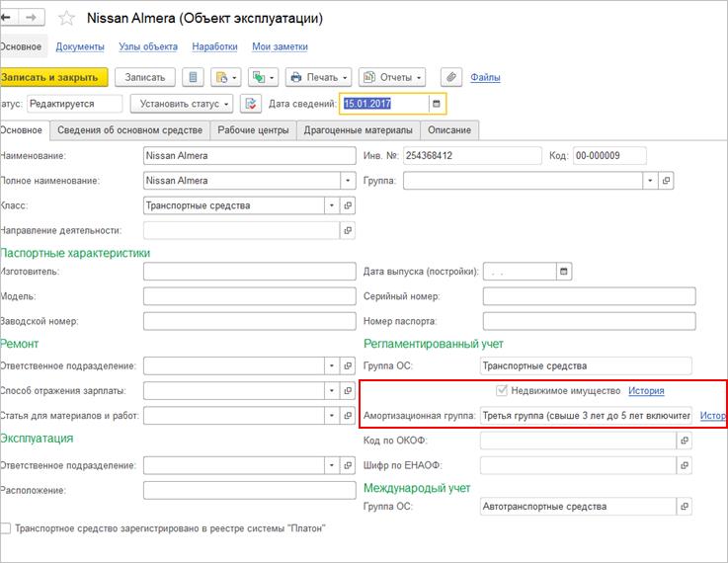Screen dimensions: 728x563
Task: Open the Группа field item icon
Action: tap(666, 181)
